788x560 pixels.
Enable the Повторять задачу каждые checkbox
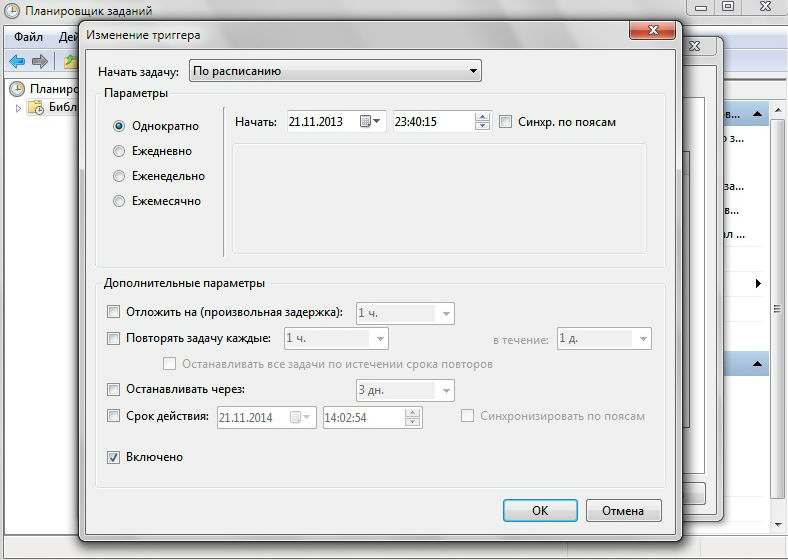(113, 338)
